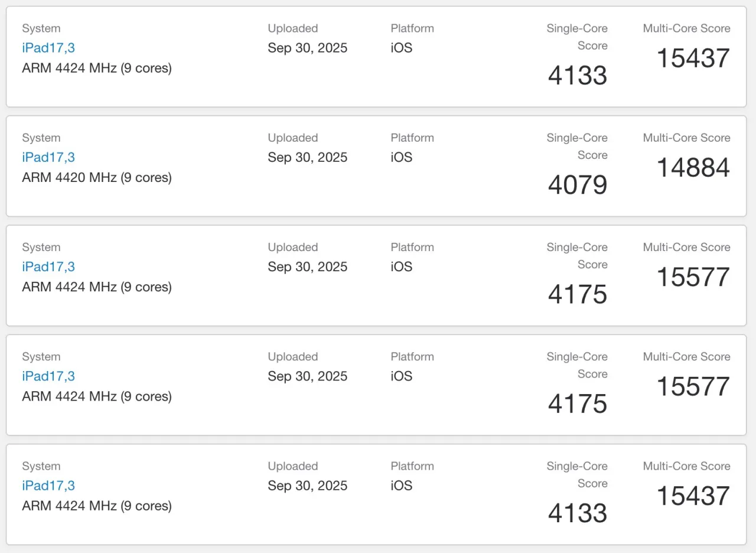The width and height of the screenshot is (756, 553).
Task: Click the ARM 4420 MHz processor text
Action: pos(97,177)
